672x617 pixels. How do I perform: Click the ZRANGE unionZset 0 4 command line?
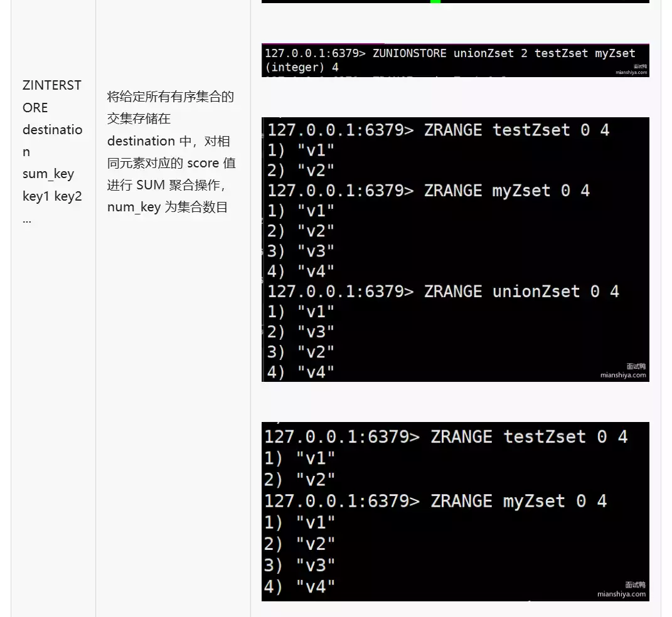[x=443, y=292]
